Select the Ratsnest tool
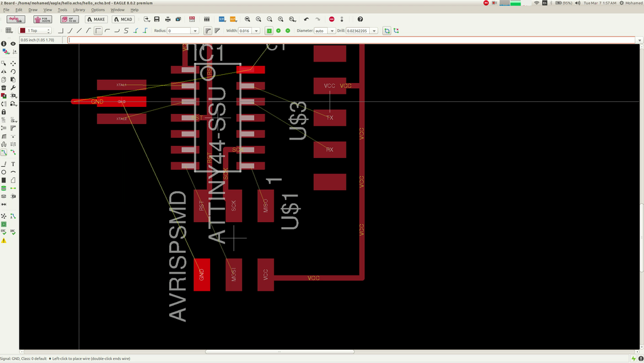644x363 pixels. [4, 216]
